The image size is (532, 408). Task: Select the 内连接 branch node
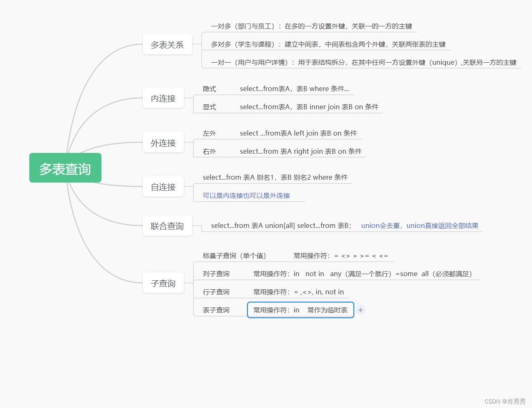163,98
